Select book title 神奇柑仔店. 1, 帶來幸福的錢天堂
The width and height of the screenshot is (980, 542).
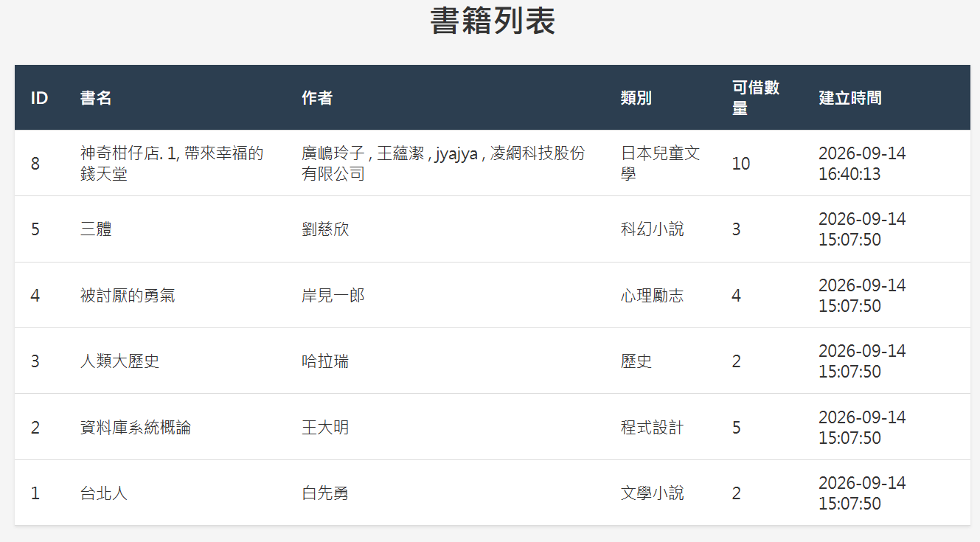[172, 164]
